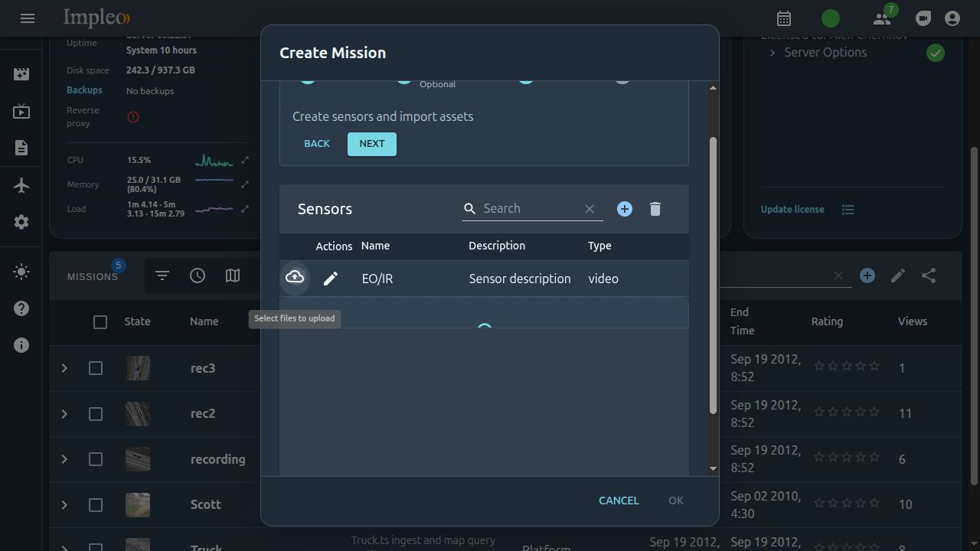The height and width of the screenshot is (551, 980).
Task: Expand the rec3 mission row
Action: 64,368
